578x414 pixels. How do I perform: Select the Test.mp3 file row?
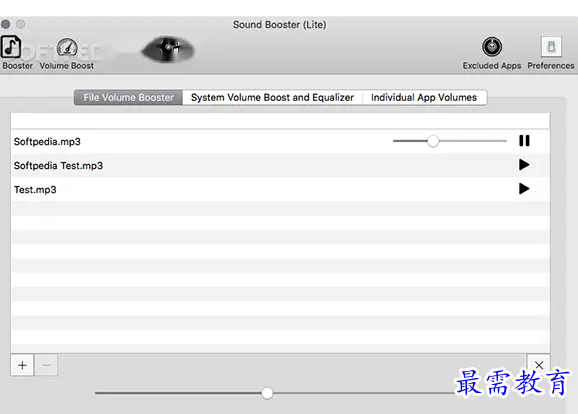tap(280, 189)
